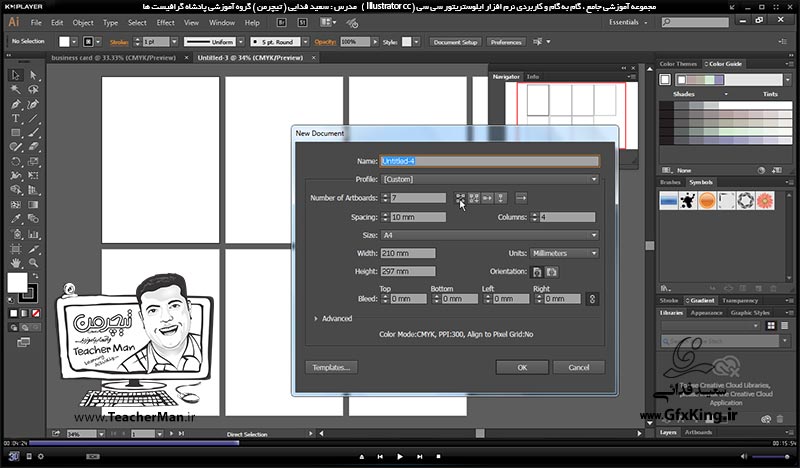Open the Profile dropdown

[x=490, y=180]
